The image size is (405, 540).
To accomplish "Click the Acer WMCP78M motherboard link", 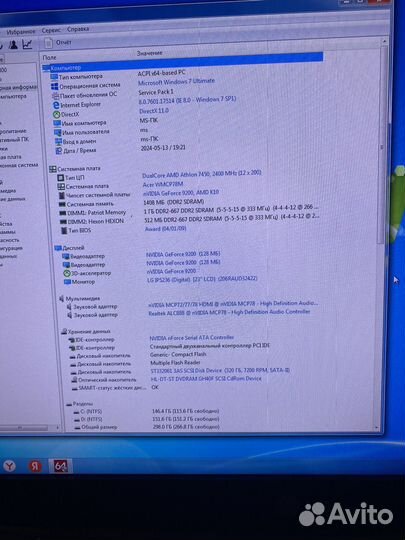I will tap(163, 184).
